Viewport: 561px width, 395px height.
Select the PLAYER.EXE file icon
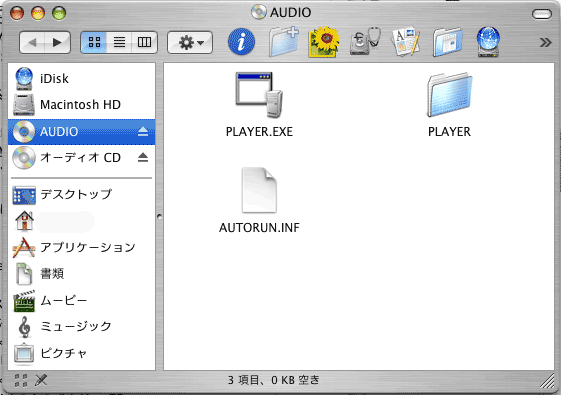pyautogui.click(x=259, y=94)
